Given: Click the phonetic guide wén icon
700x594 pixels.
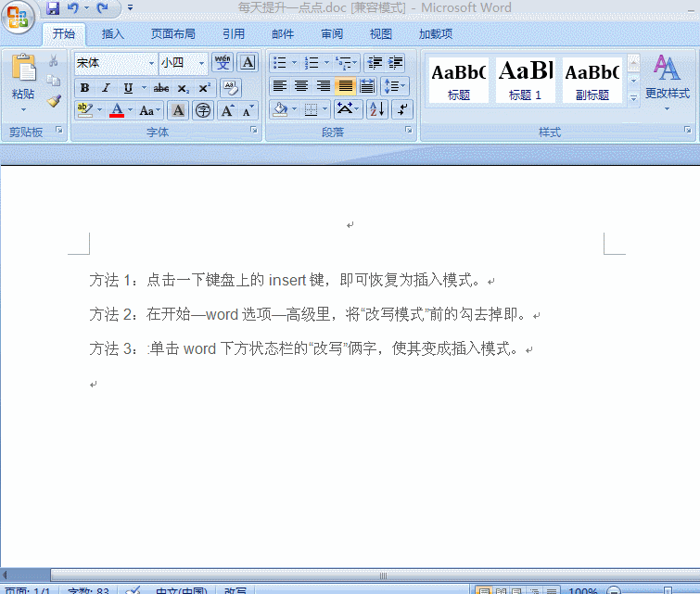Looking at the screenshot, I should 223,62.
